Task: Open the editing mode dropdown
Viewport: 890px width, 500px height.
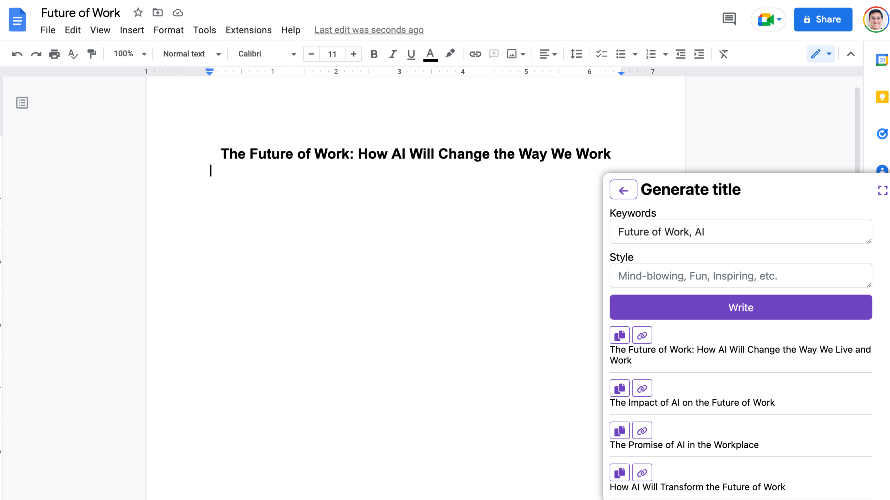Action: click(821, 54)
